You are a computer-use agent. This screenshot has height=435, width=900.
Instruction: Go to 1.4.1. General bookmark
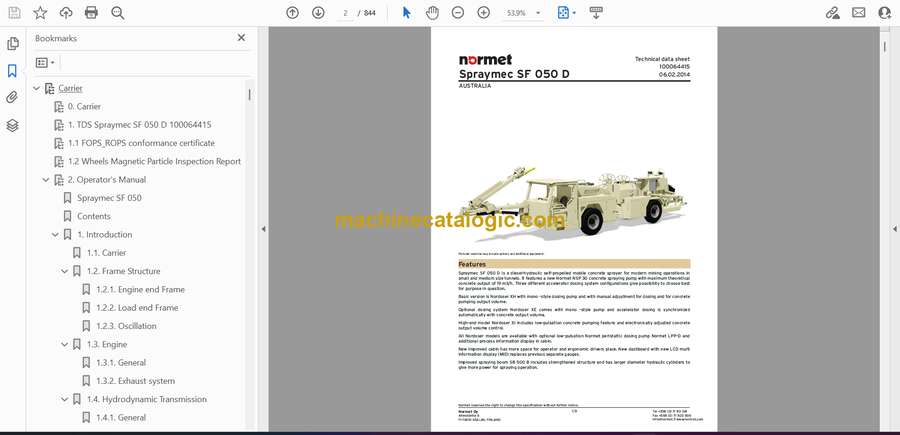point(121,417)
